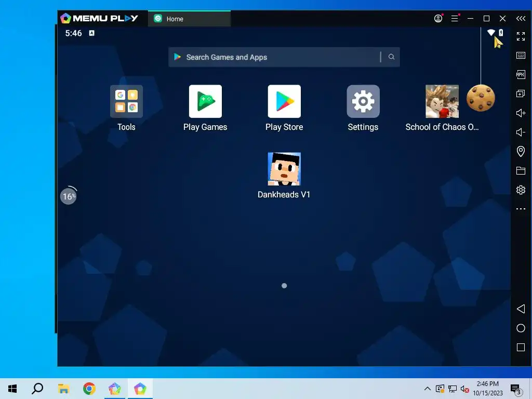Maximize the MEmu Play window
This screenshot has width=532, height=399.
[x=486, y=18]
